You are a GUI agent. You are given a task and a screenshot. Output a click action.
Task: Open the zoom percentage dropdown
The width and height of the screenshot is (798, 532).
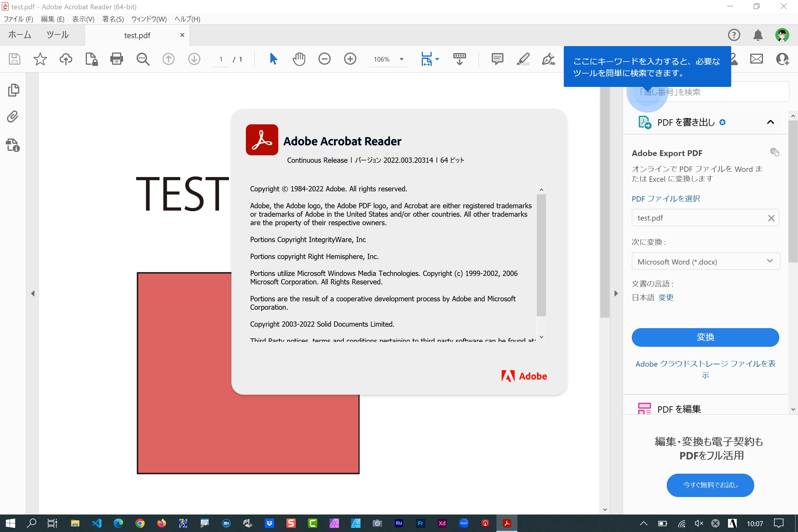[402, 60]
